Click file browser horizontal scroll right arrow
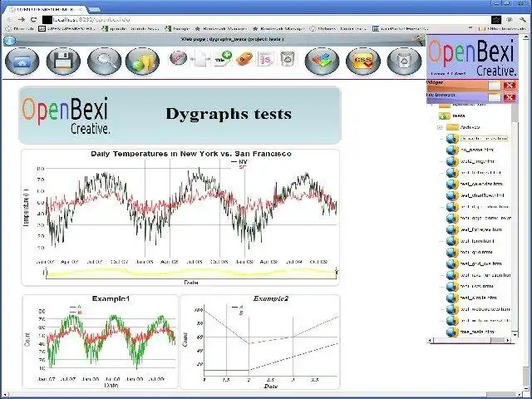The height and width of the screenshot is (399, 532). click(508, 340)
